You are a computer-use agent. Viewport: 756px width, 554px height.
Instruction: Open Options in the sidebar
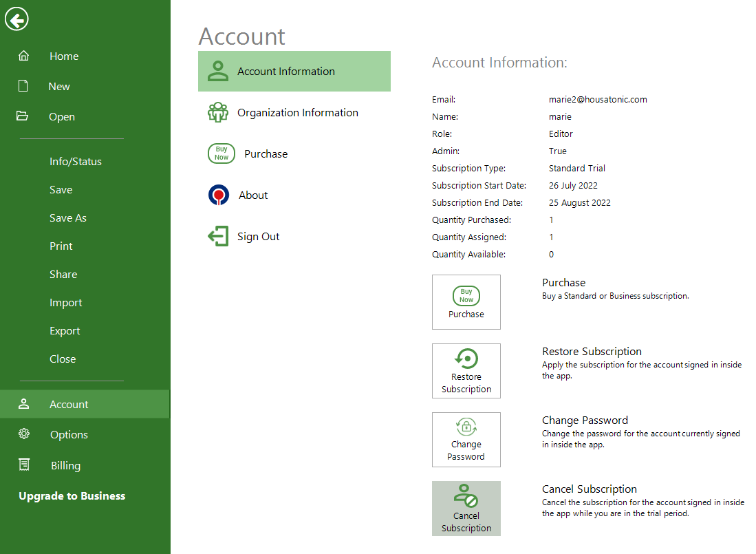69,434
